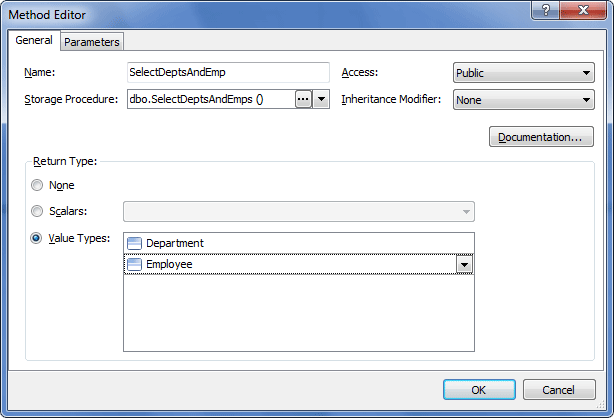The width and height of the screenshot is (614, 418).
Task: Click the Storage Procedure text field
Action: (211, 99)
